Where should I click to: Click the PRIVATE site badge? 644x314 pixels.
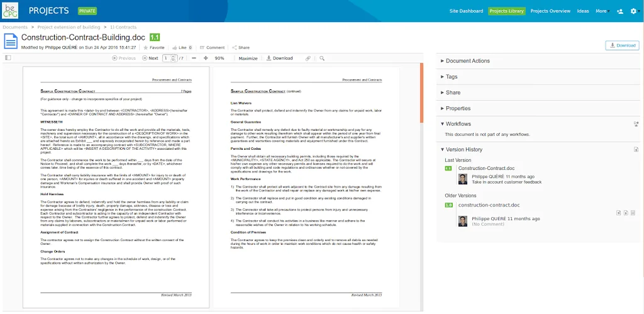tap(87, 11)
